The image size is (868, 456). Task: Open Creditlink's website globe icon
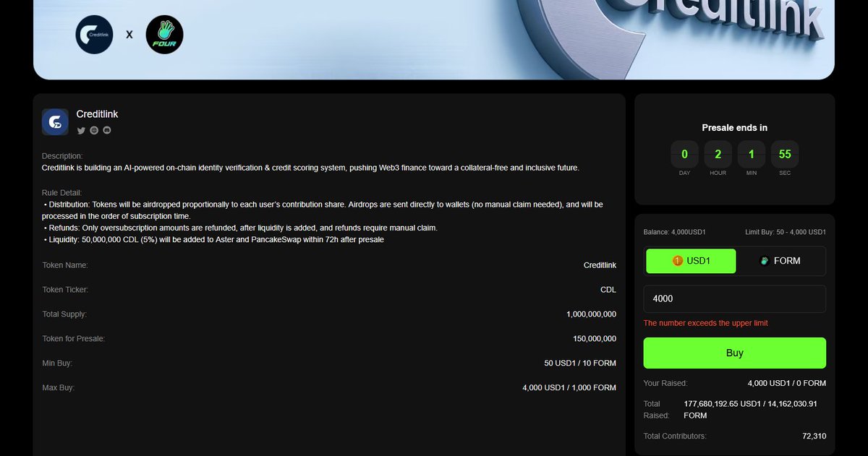click(94, 131)
